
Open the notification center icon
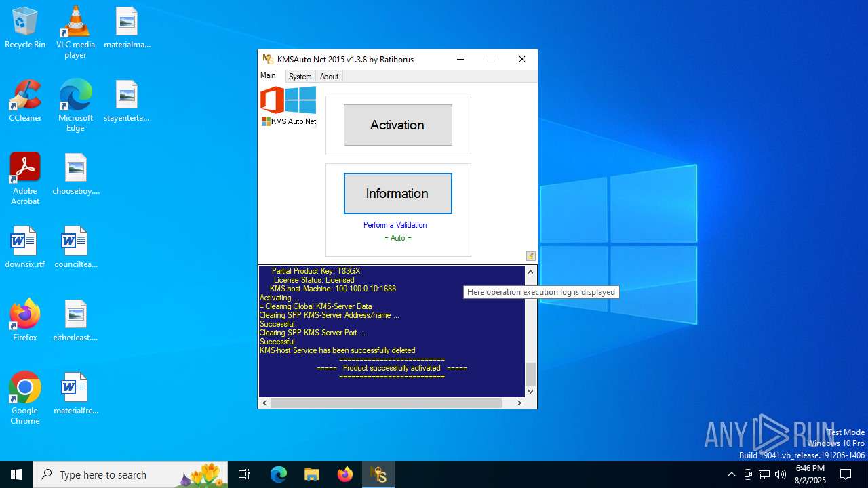(846, 474)
